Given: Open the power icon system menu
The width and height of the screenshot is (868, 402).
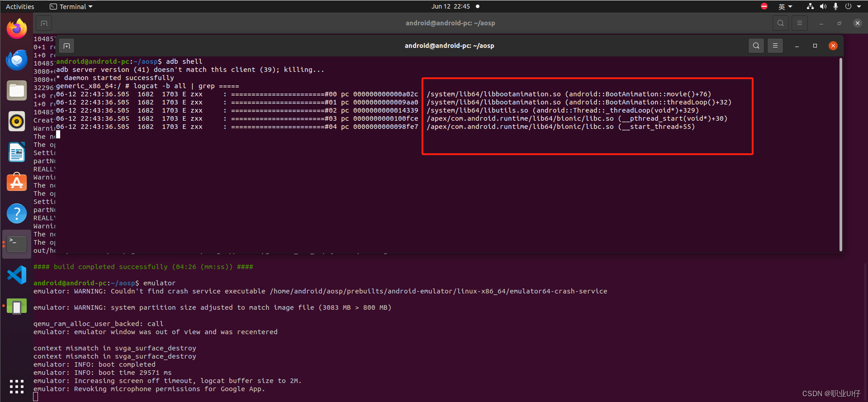Looking at the screenshot, I should pyautogui.click(x=848, y=6).
